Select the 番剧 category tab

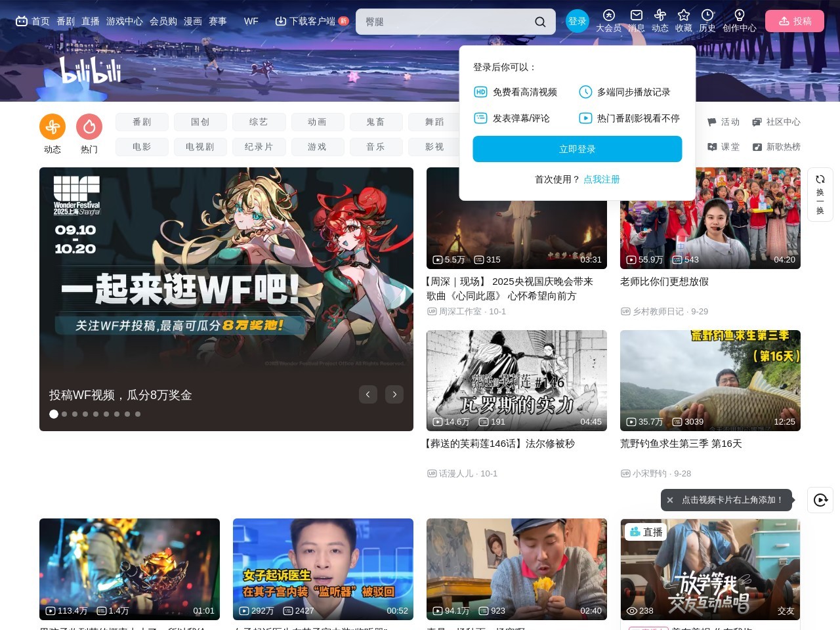pyautogui.click(x=142, y=122)
